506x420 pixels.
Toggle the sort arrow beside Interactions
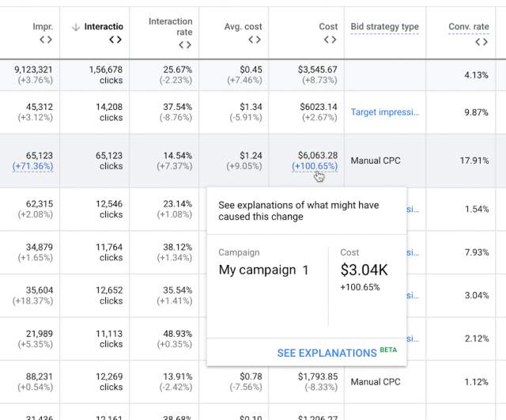tap(76, 27)
